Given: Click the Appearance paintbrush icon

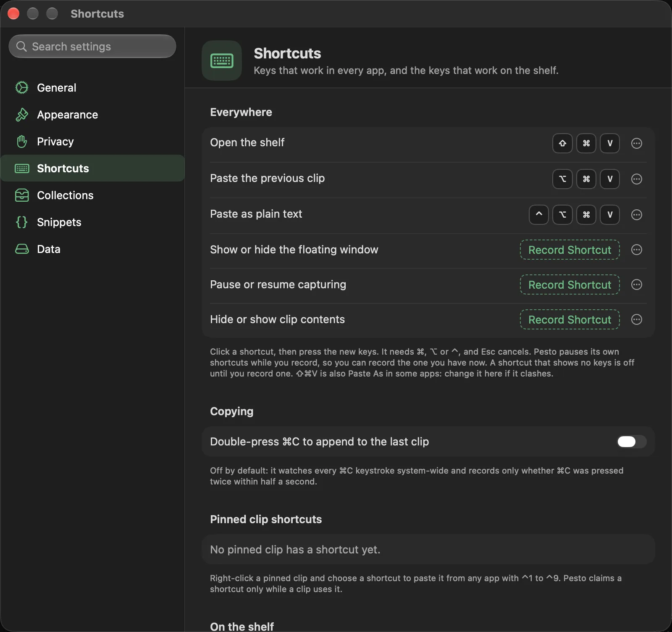Looking at the screenshot, I should click(22, 114).
